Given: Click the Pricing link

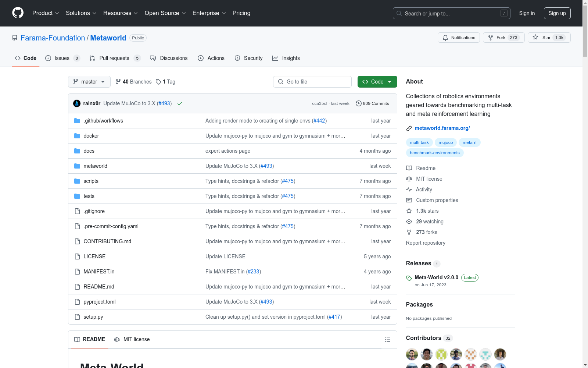Looking at the screenshot, I should click(x=241, y=13).
